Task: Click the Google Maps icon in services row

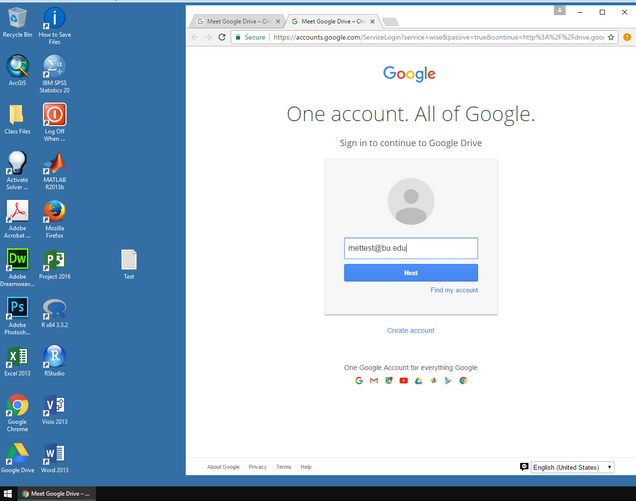Action: 389,381
